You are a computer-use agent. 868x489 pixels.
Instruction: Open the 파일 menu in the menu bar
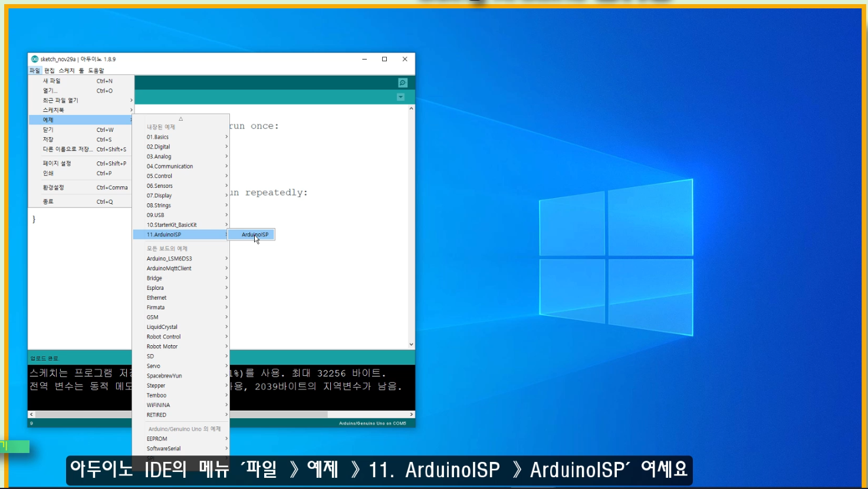pyautogui.click(x=35, y=70)
